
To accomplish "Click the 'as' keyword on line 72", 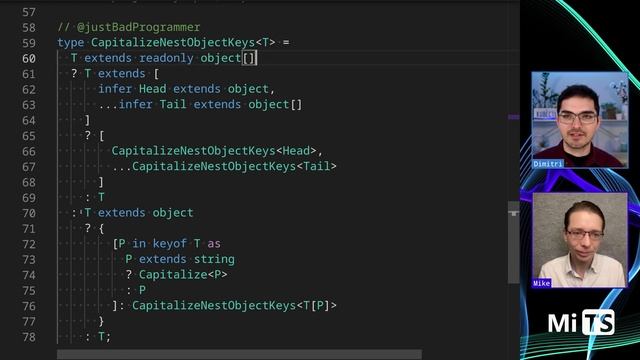I will pyautogui.click(x=214, y=244).
